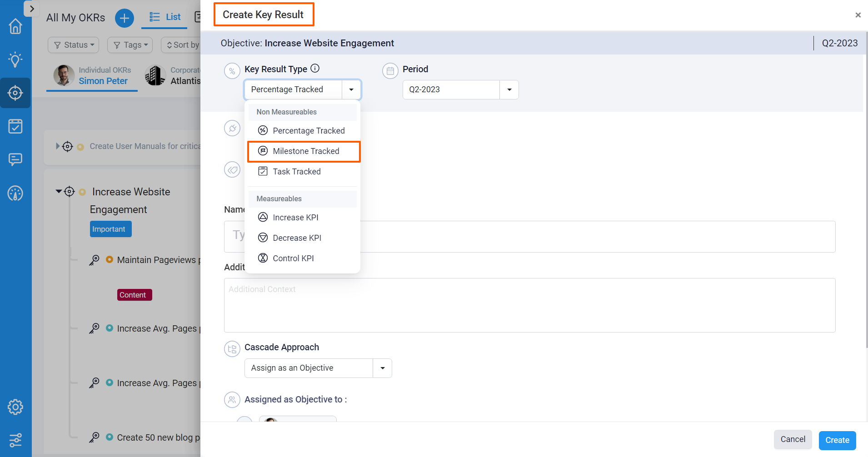Expand the Cascade Approach dropdown
Screen dimensions: 868x457
coord(382,368)
